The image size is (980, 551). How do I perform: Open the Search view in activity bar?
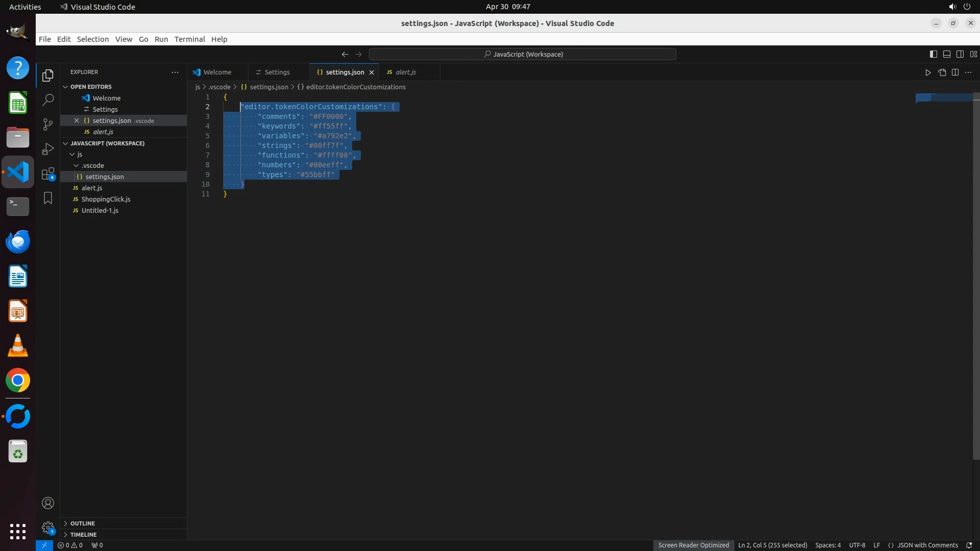point(48,99)
